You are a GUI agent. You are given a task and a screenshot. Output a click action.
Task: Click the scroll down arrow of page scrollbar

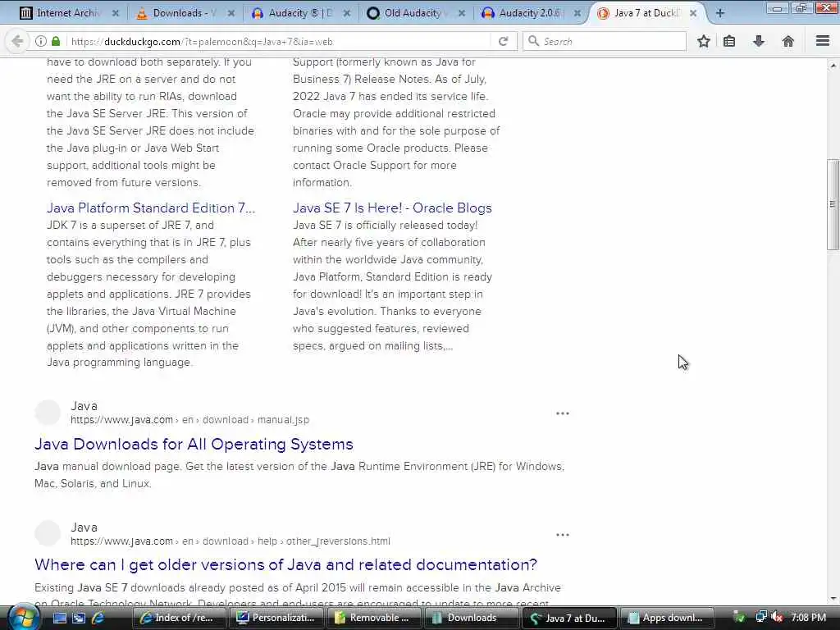(x=833, y=598)
